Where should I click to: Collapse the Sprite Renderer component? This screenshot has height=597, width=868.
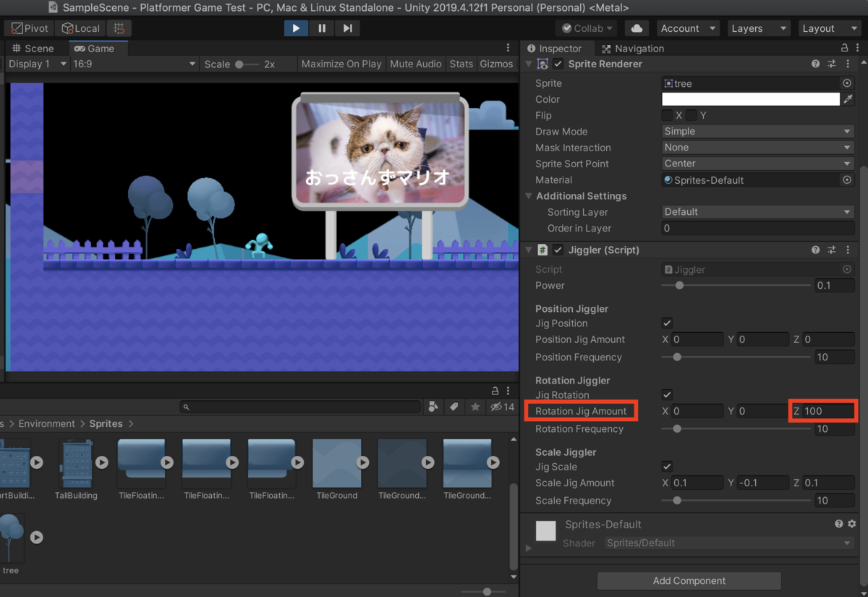pos(529,64)
